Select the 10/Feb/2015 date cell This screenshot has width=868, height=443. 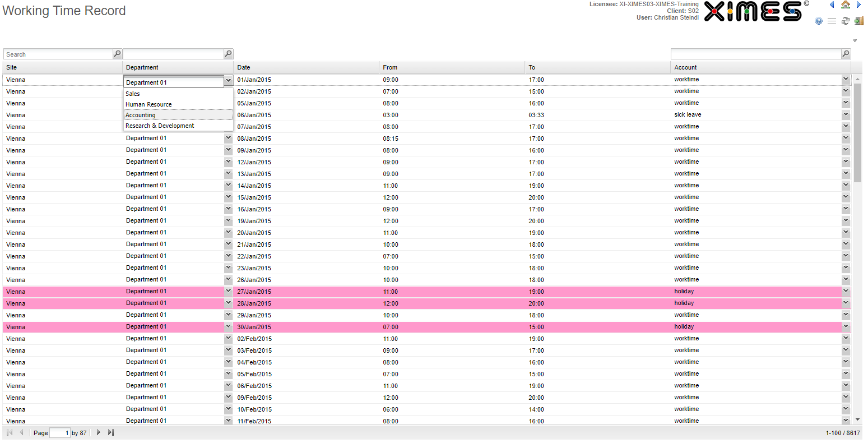(x=307, y=409)
